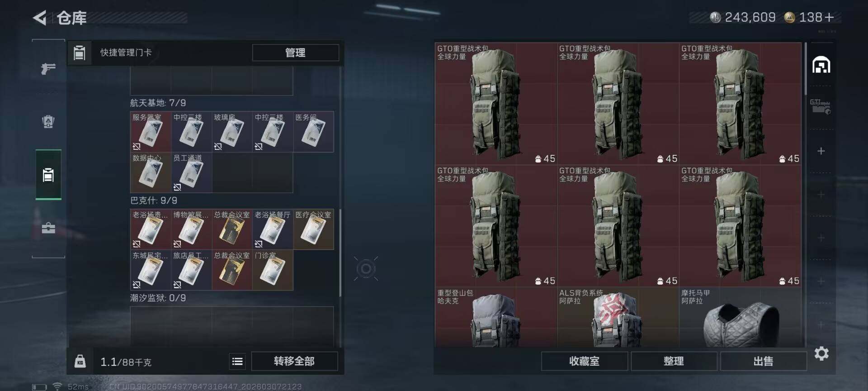The width and height of the screenshot is (868, 391).
Task: Click the 转移全部 transfer all button
Action: point(294,361)
